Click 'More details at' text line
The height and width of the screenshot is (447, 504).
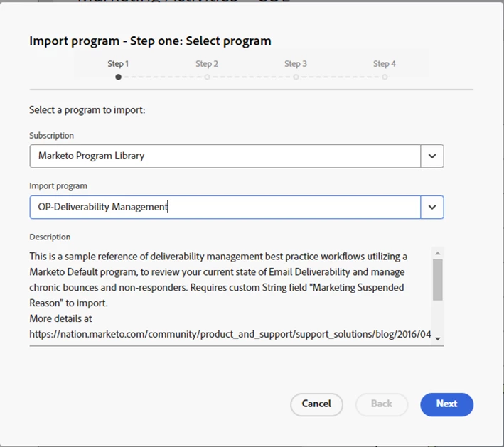pos(60,318)
